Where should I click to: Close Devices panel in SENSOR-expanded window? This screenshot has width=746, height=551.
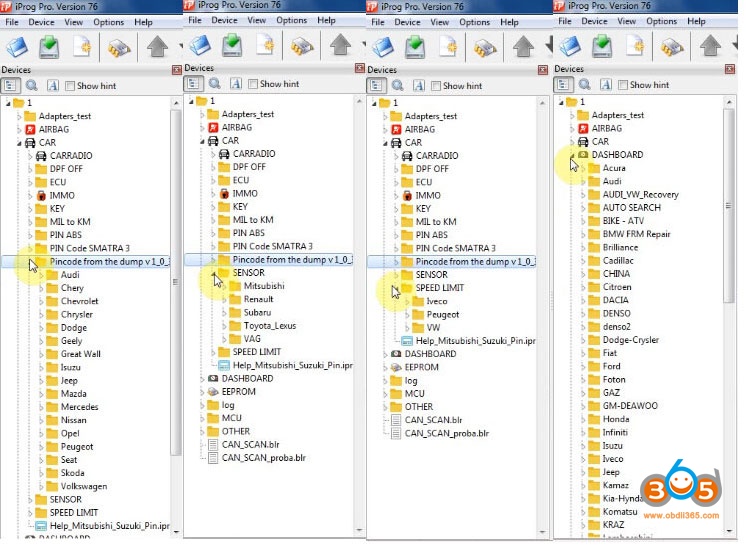tap(360, 68)
